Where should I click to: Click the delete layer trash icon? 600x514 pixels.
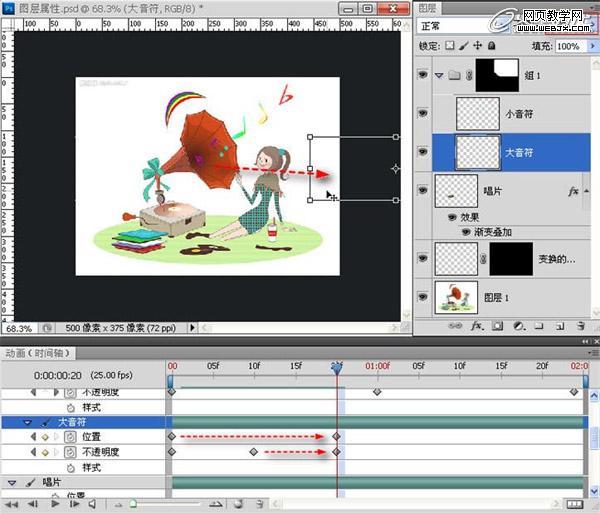[x=580, y=326]
